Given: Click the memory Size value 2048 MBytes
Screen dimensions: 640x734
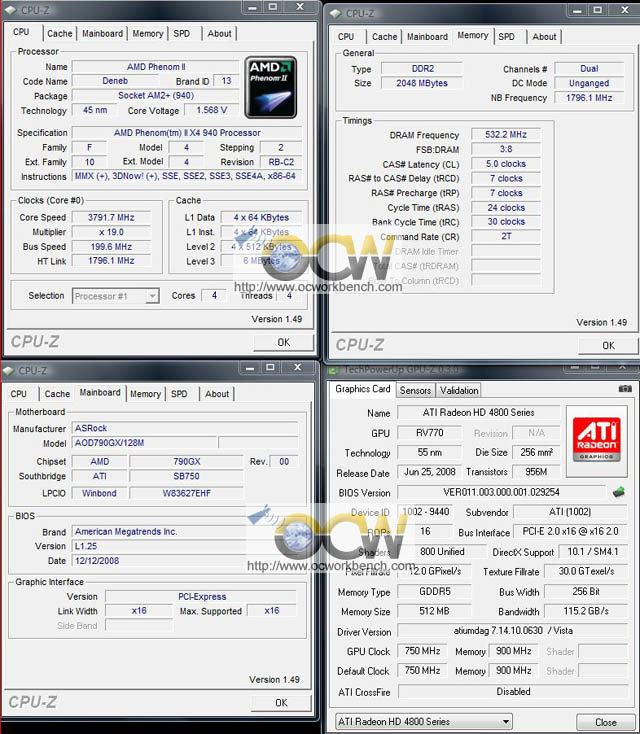Looking at the screenshot, I should pyautogui.click(x=422, y=83).
